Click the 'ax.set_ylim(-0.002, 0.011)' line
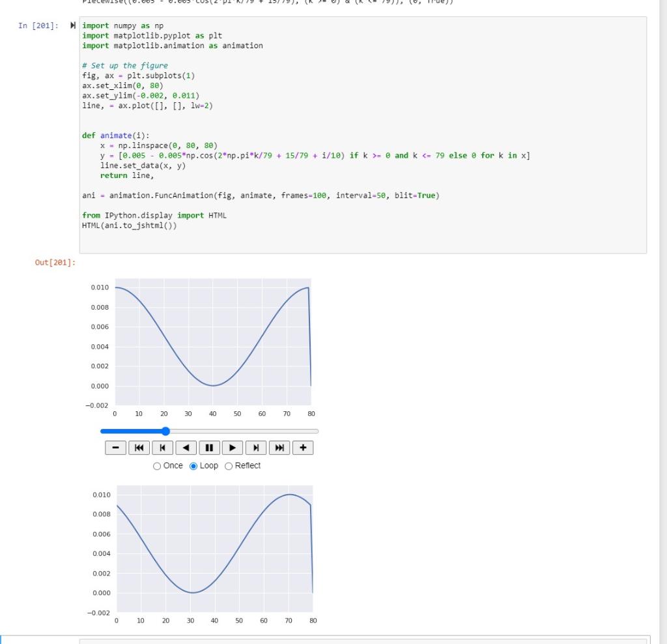Viewport: 667px width, 644px height. (141, 95)
